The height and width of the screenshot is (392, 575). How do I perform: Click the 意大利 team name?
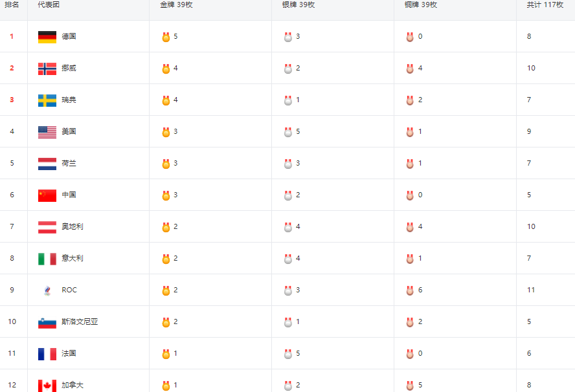73,258
